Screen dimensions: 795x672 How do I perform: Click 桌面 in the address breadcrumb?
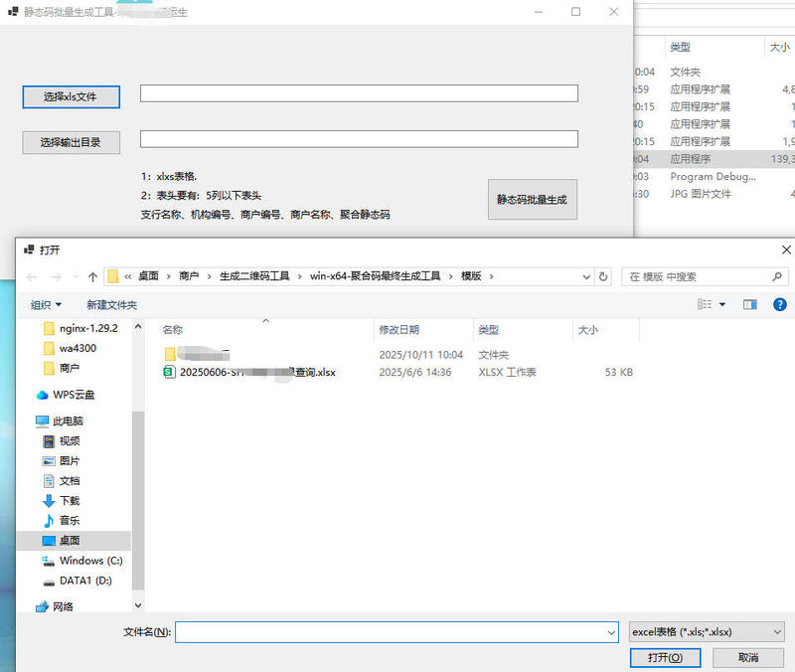148,276
